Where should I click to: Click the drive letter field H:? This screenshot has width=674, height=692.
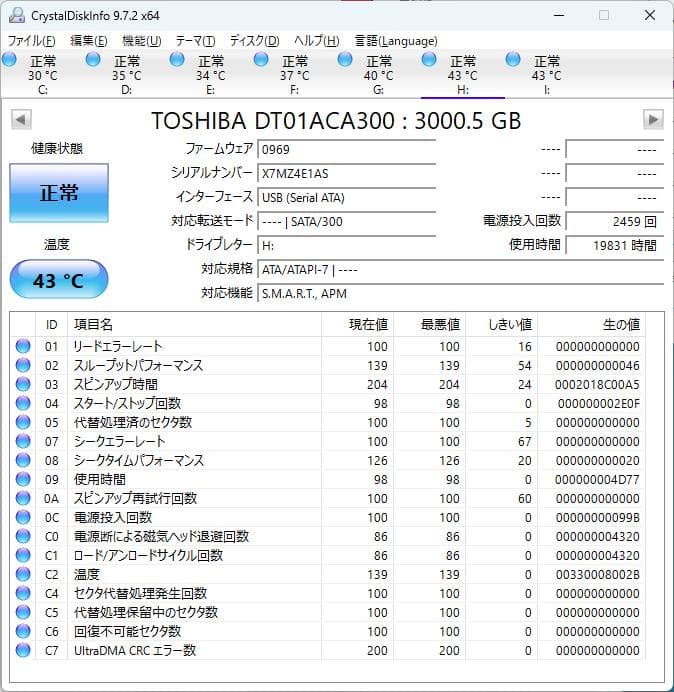pos(346,245)
